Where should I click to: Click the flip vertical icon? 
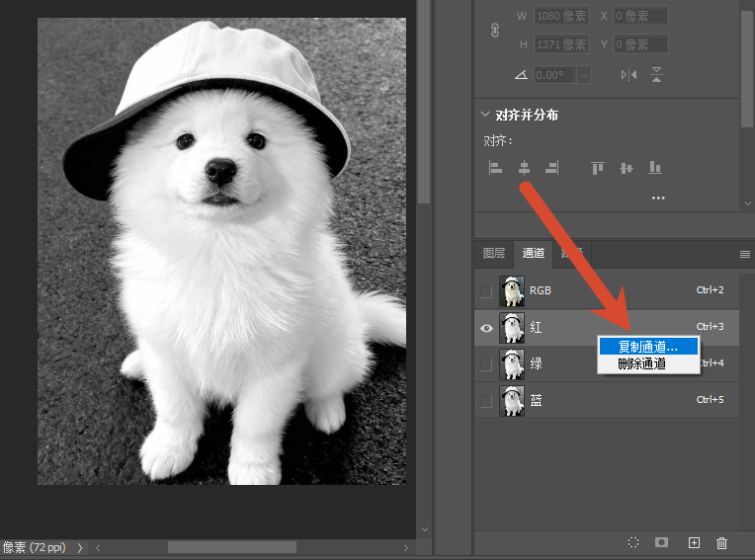point(657,75)
